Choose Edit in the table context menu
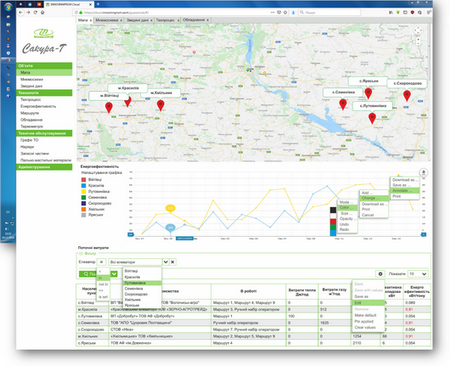Screen dimensions: 450x366 (x=368, y=303)
